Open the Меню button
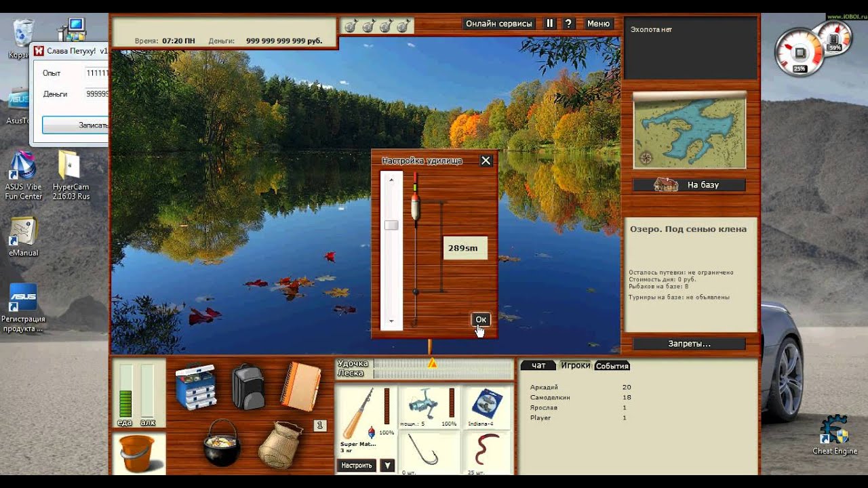This screenshot has width=868, height=488. coord(598,24)
